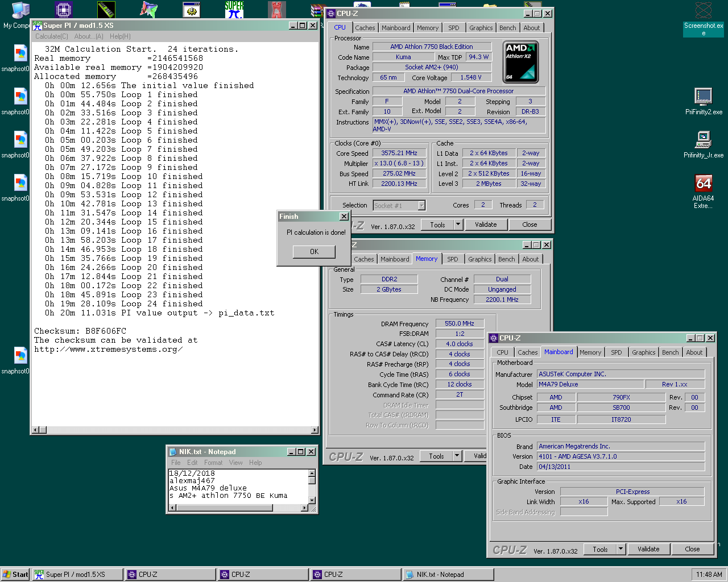Launch the Super PI desktop shortcut icon
The image size is (728, 582).
point(234,10)
